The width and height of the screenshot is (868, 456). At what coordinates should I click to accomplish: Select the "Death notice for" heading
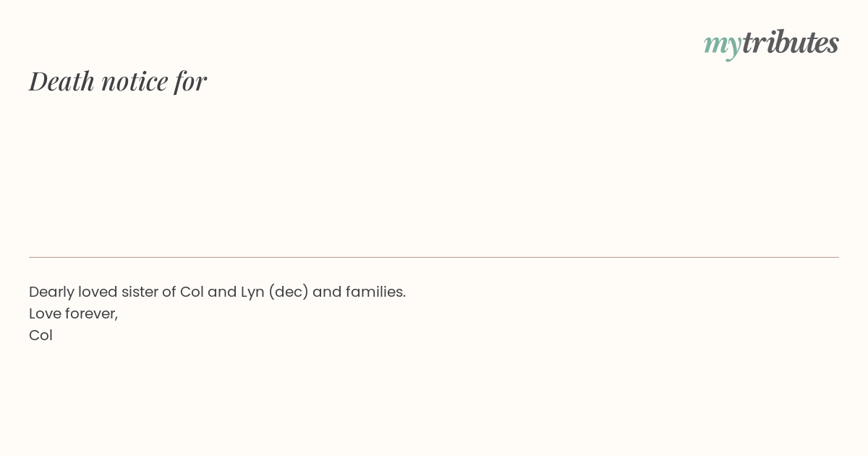(118, 81)
